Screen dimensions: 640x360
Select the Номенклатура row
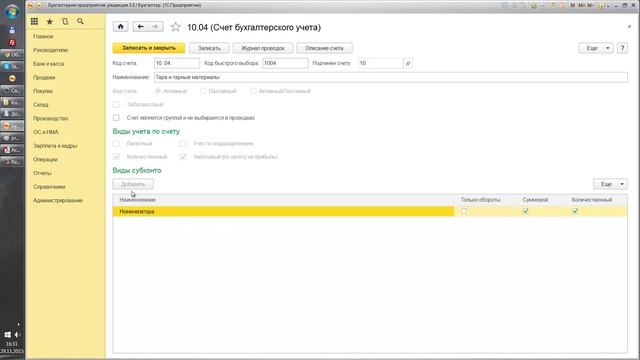(x=370, y=211)
